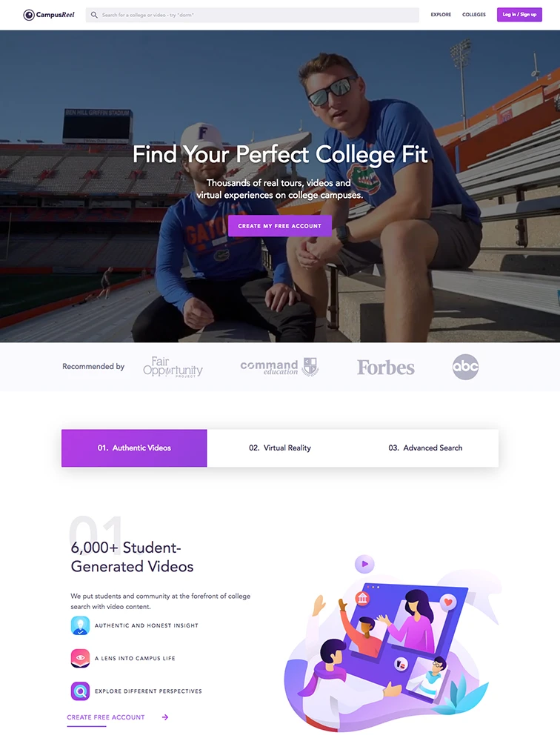Image resolution: width=560 pixels, height=741 pixels.
Task: Click the abc logo
Action: pyautogui.click(x=465, y=367)
